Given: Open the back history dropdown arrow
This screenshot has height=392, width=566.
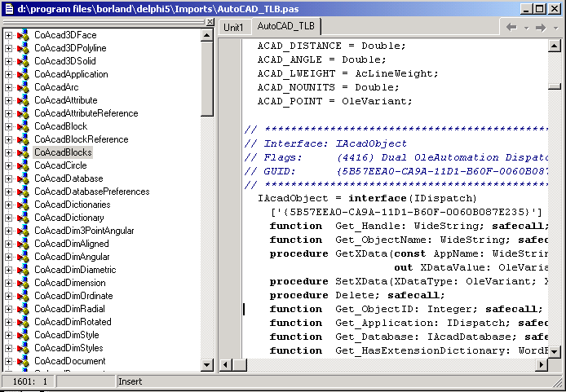Looking at the screenshot, I should [x=526, y=29].
